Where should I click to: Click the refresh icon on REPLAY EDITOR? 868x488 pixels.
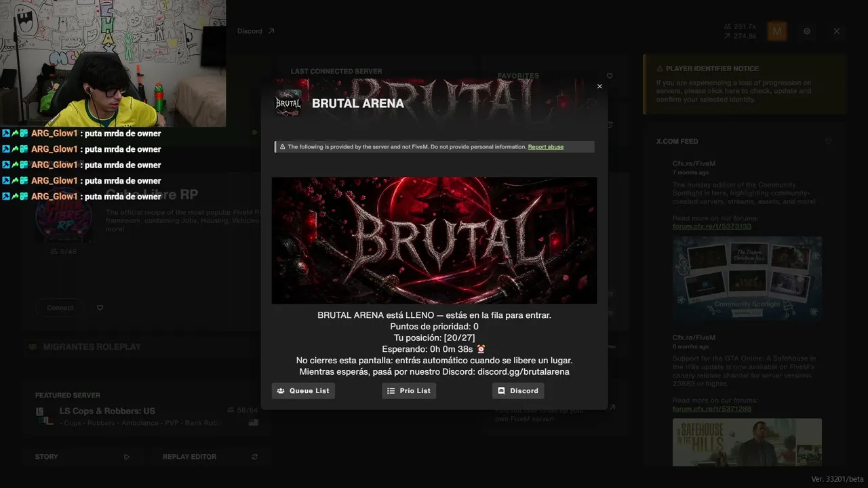(255, 457)
